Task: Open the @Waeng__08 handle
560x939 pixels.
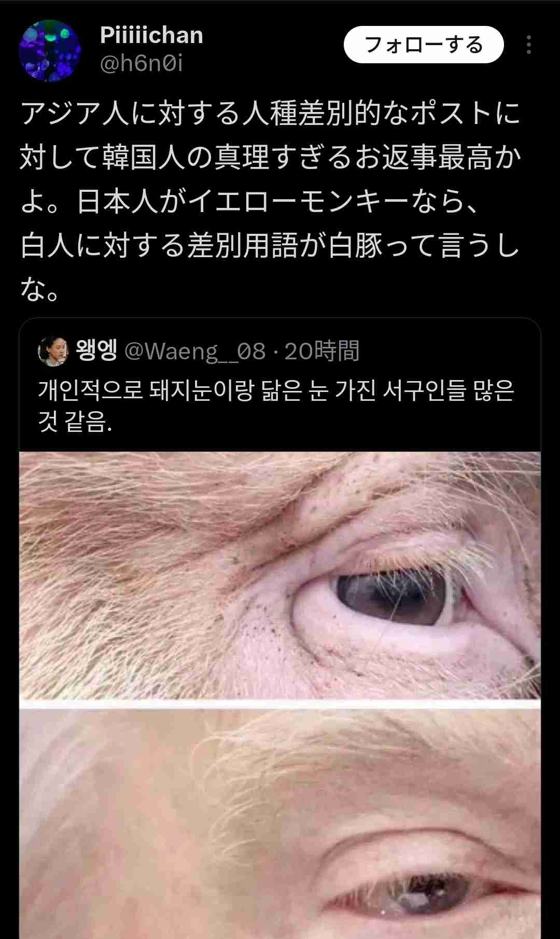Action: (x=195, y=351)
